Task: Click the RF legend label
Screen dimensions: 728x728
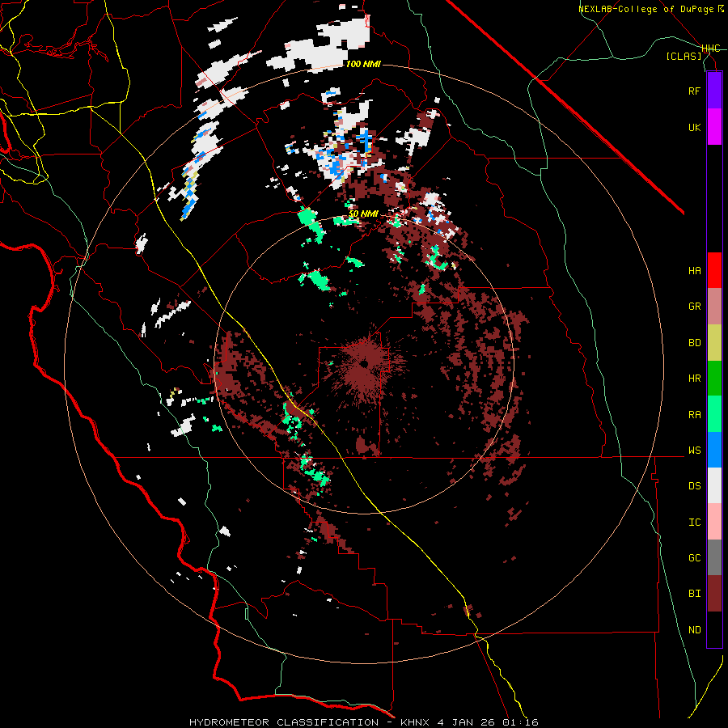Action: pos(694,91)
